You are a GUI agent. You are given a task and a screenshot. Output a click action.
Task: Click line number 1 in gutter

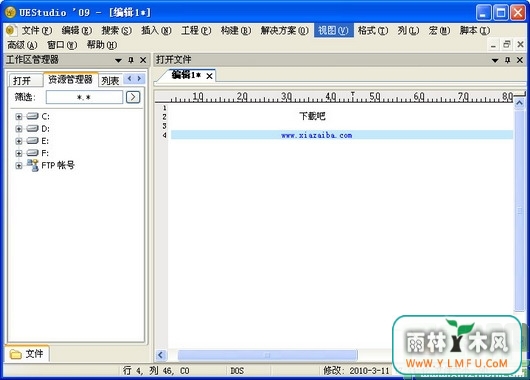(x=165, y=108)
